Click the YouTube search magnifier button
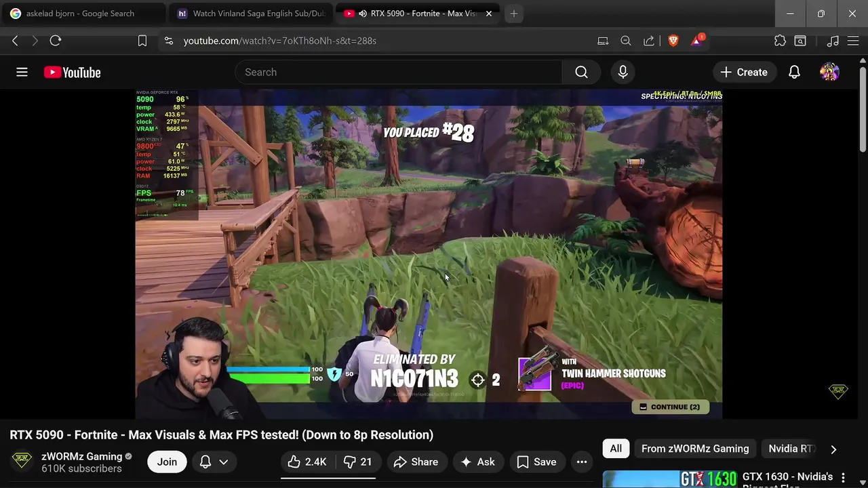Viewport: 868px width, 488px height. coord(581,72)
